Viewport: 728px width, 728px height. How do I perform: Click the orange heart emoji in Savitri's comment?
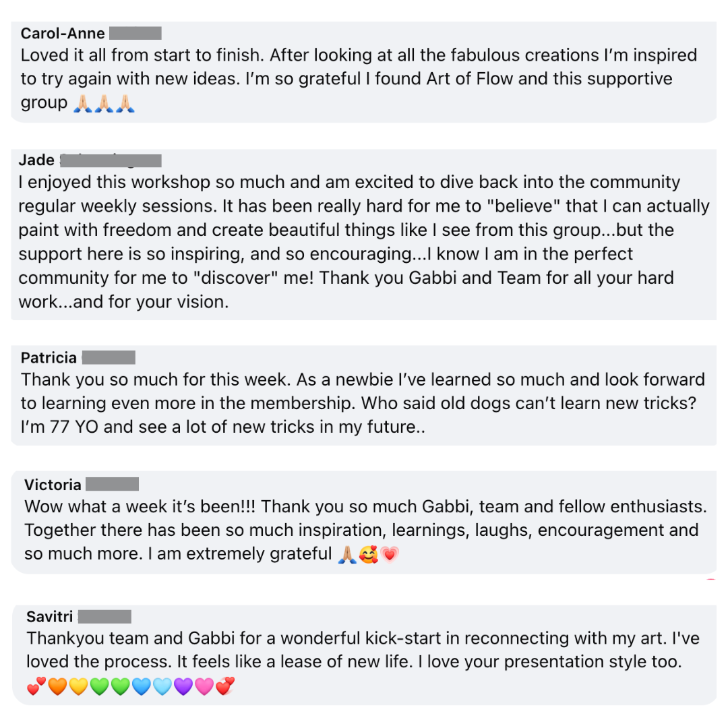click(57, 686)
